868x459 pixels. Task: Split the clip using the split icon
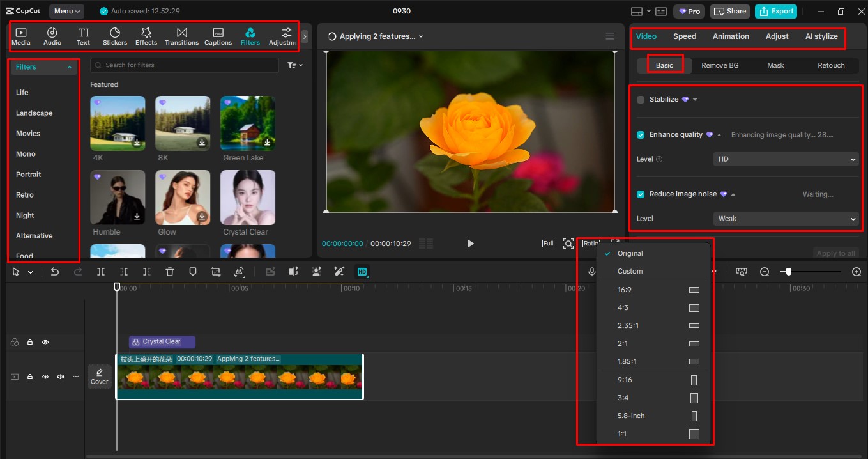pos(100,272)
